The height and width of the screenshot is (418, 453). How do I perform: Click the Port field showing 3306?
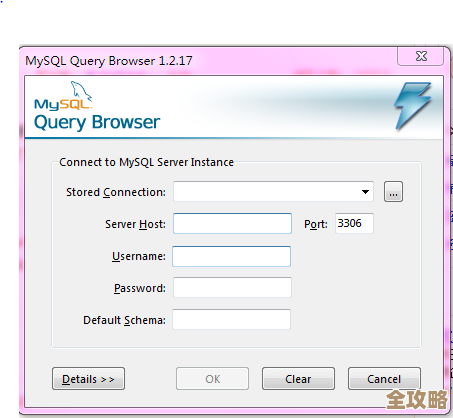click(x=354, y=223)
